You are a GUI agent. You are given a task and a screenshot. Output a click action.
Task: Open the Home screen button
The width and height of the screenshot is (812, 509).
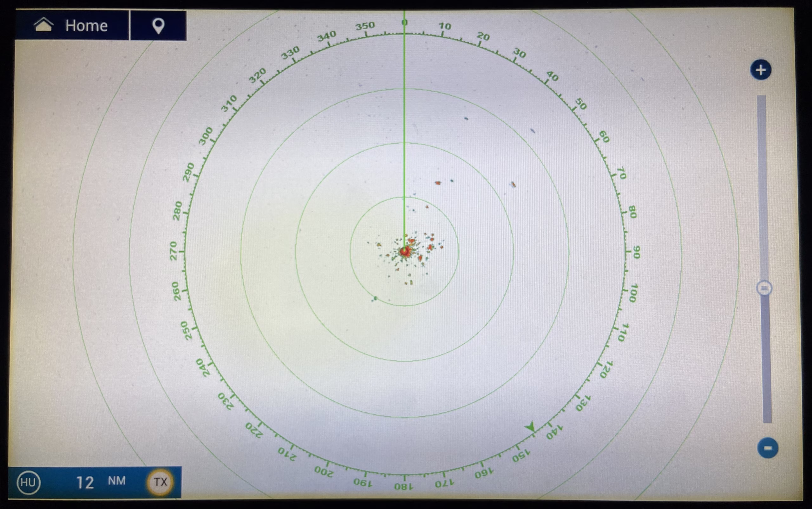point(72,25)
